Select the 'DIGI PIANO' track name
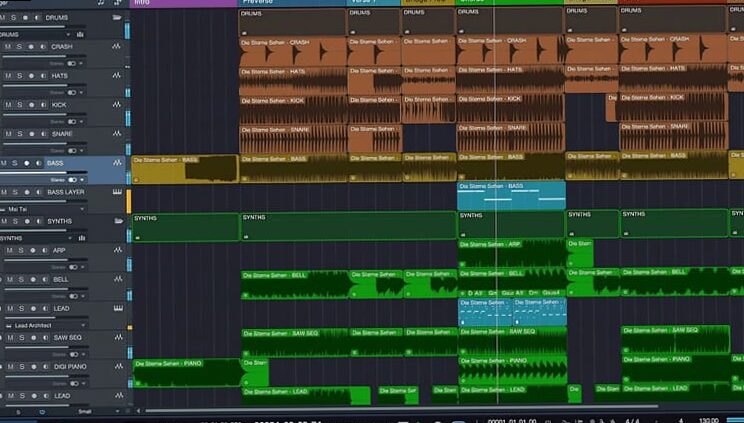This screenshot has width=744, height=423. pos(70,367)
